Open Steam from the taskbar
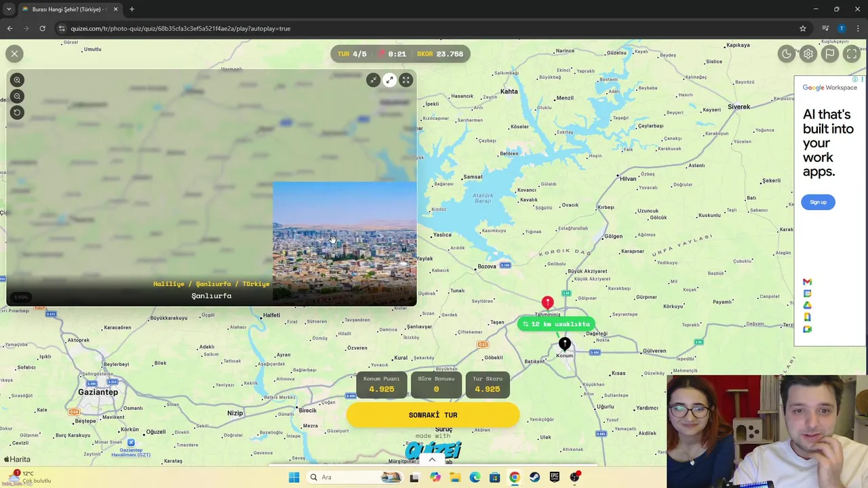The height and width of the screenshot is (488, 868). [x=534, y=477]
